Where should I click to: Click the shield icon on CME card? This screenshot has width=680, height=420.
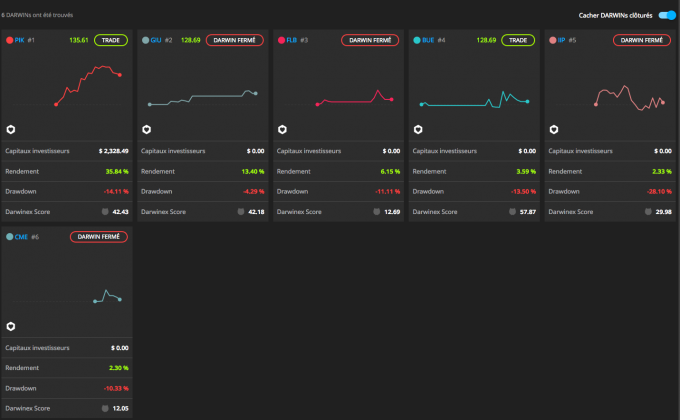pos(11,326)
